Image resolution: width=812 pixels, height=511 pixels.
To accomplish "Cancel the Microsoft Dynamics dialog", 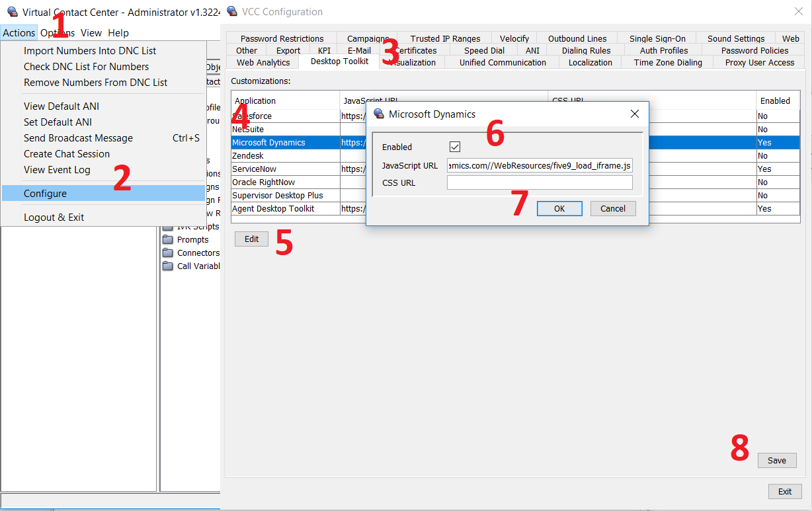I will click(613, 209).
